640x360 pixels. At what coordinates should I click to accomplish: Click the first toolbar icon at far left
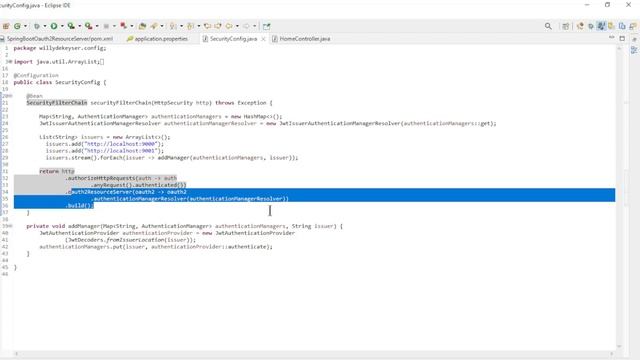(x=6, y=26)
